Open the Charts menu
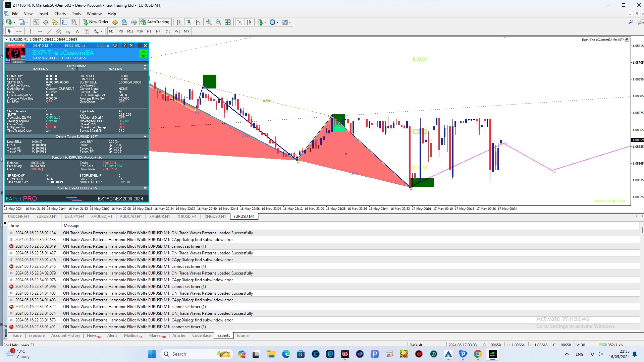This screenshot has width=644, height=362. (60, 14)
